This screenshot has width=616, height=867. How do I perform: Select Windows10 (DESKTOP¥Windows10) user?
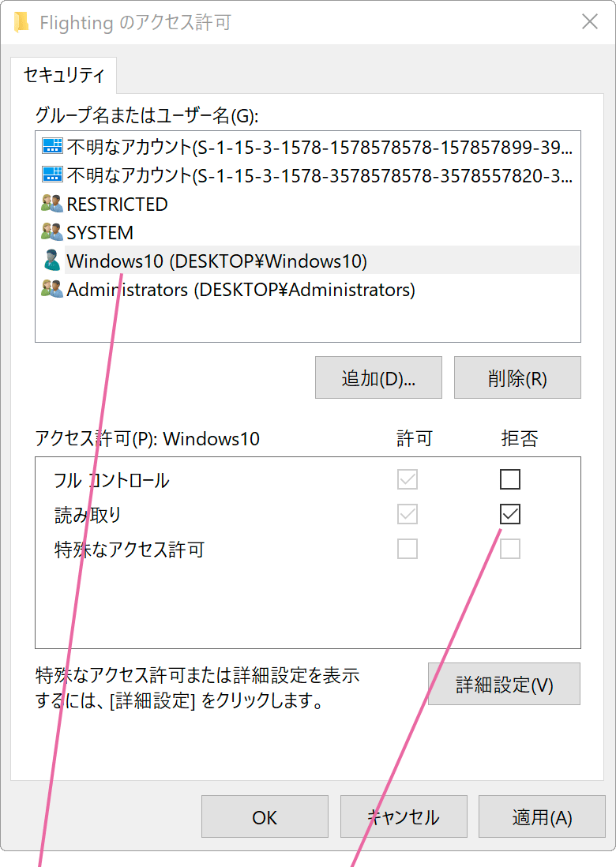307,261
